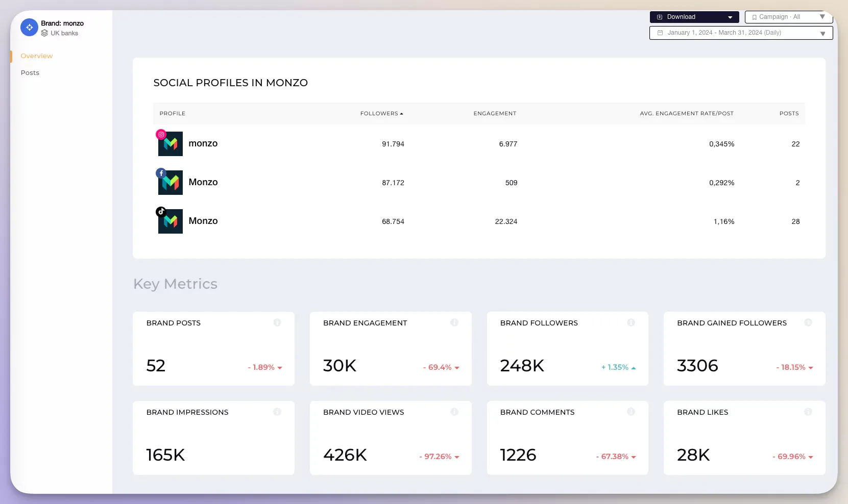The width and height of the screenshot is (848, 504).
Task: Click the calendar icon in date range
Action: click(660, 33)
